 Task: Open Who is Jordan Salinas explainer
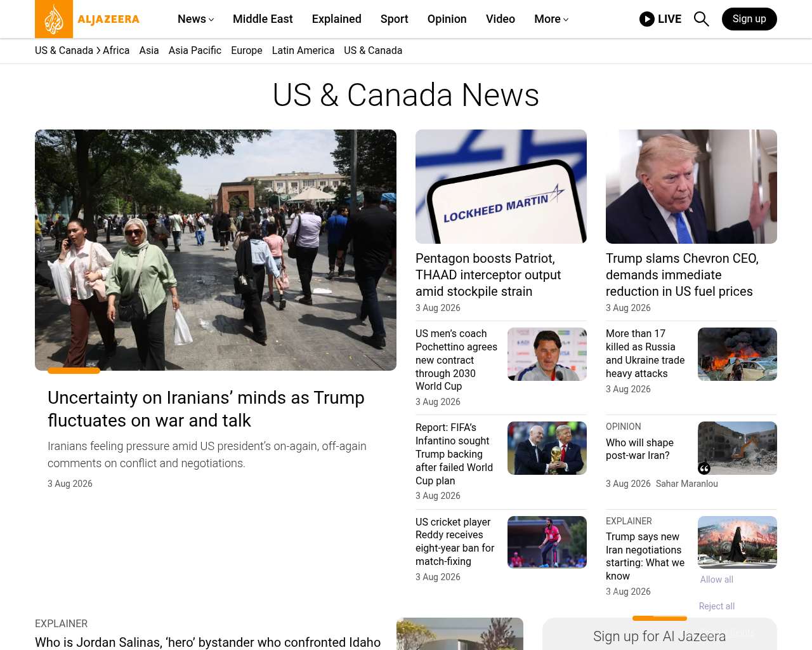coord(208,642)
